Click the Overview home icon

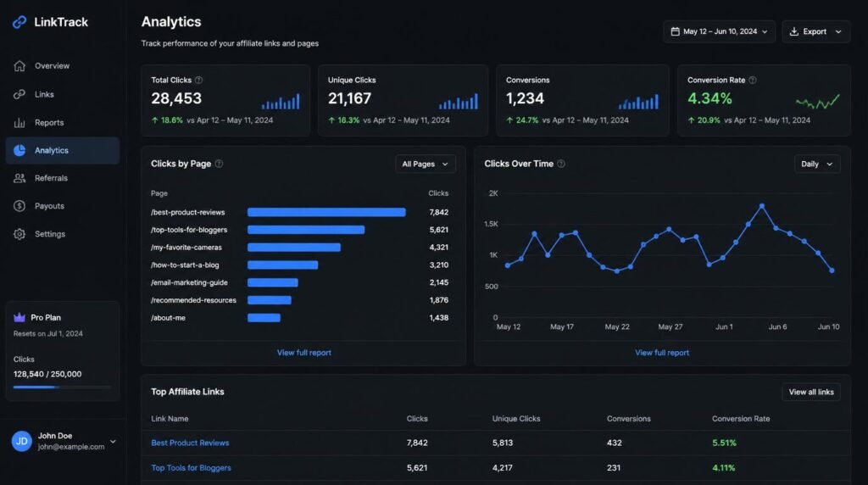click(19, 66)
